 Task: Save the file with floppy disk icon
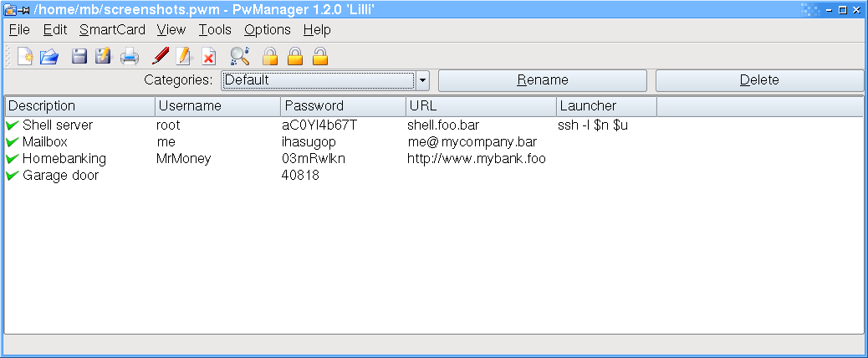(x=79, y=56)
